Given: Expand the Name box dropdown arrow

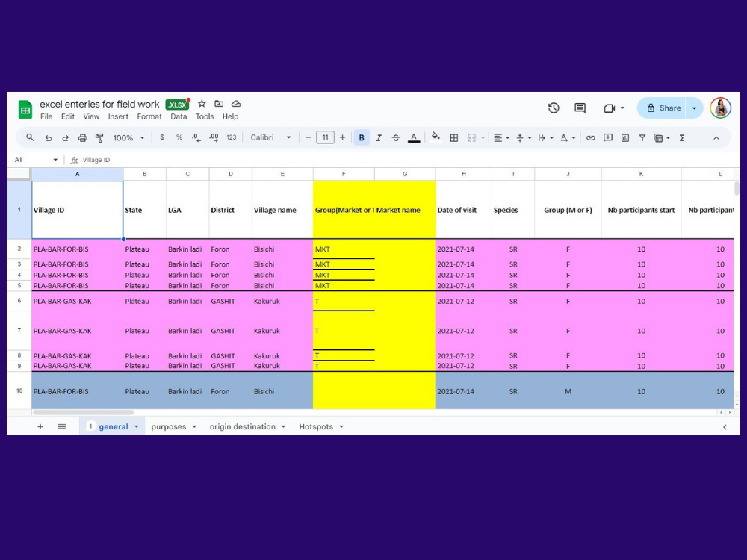Looking at the screenshot, I should 55,160.
